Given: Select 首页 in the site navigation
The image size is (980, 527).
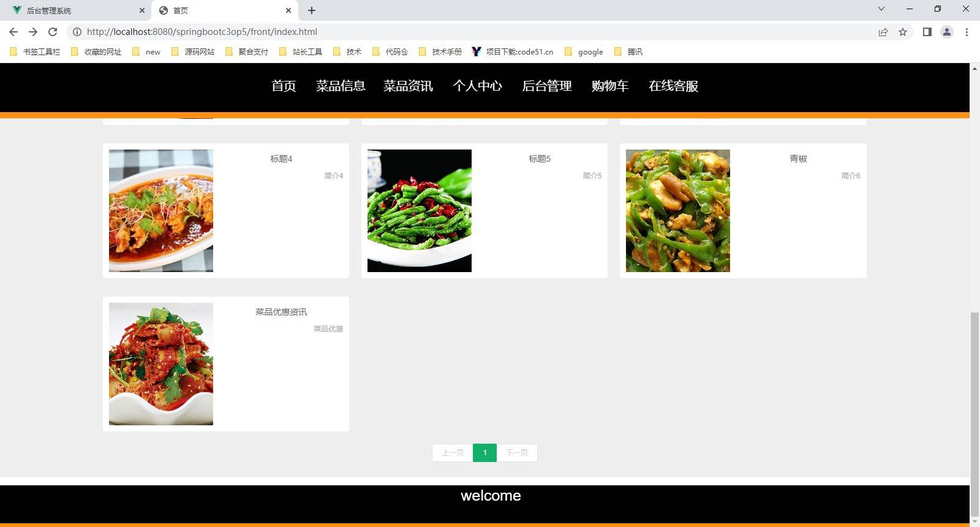Looking at the screenshot, I should [284, 86].
